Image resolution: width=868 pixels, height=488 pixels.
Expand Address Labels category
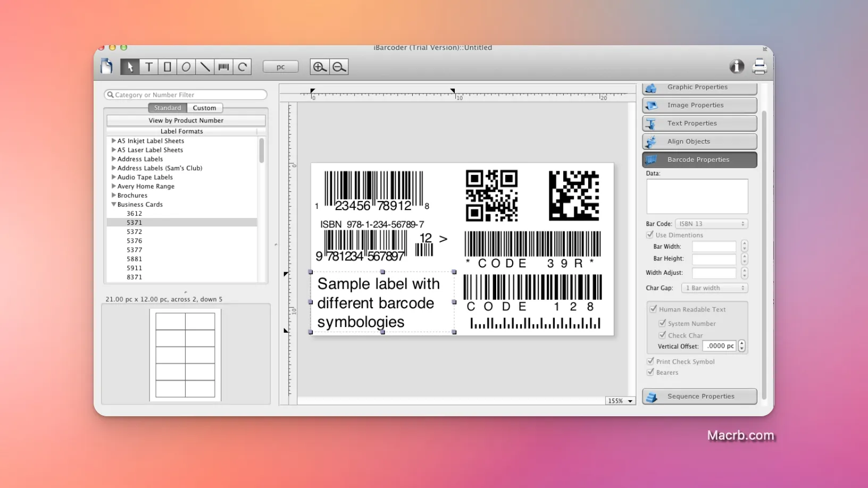[113, 159]
